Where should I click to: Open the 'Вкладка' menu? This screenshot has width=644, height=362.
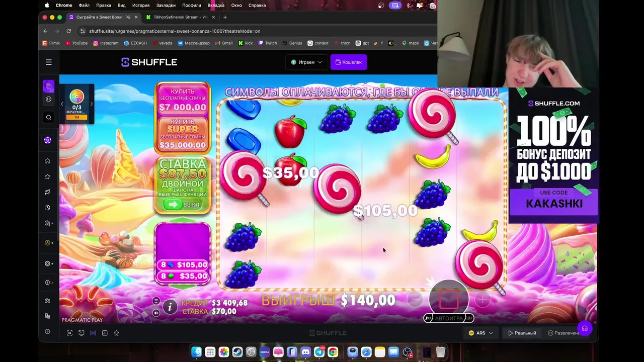tap(216, 5)
